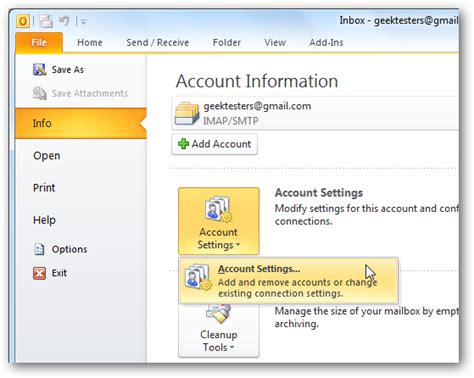Viewport: 474px width, 378px height.
Task: Open the Customize Quick Access Toolbar dropdown
Action: click(83, 22)
